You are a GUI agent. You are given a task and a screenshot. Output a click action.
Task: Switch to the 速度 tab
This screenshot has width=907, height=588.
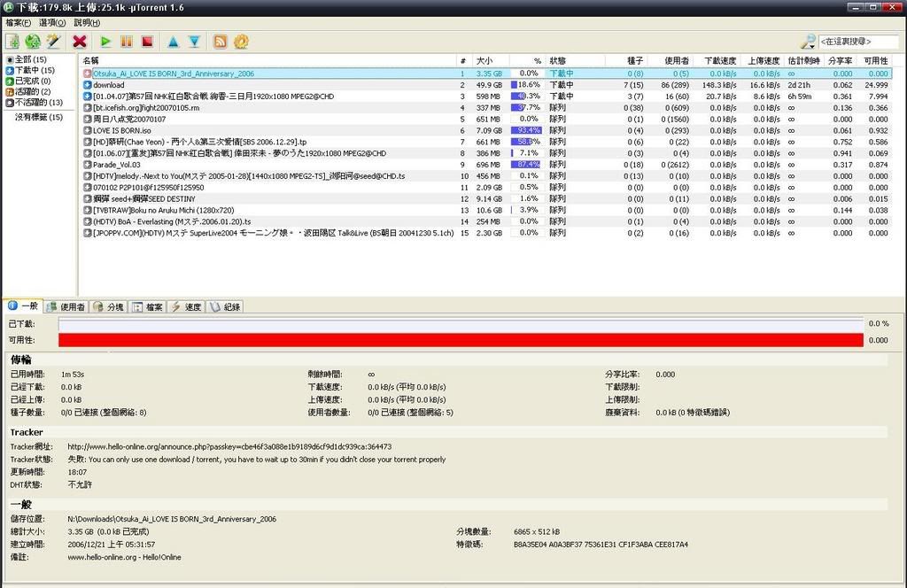186,307
